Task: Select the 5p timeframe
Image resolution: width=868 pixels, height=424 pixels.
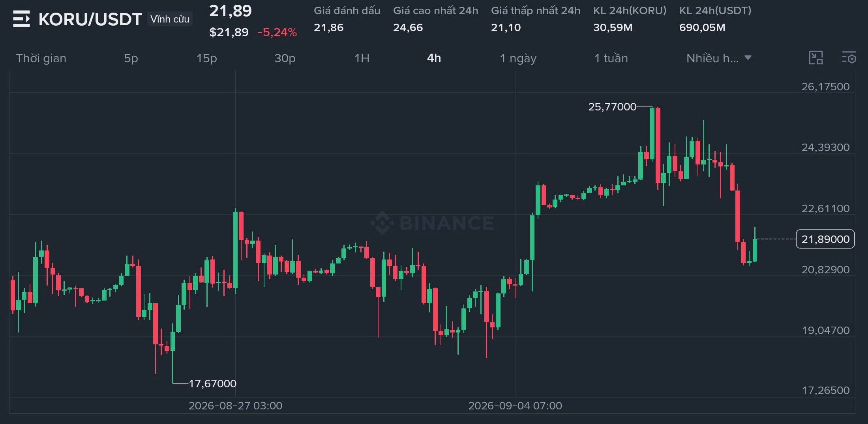Action: tap(131, 58)
